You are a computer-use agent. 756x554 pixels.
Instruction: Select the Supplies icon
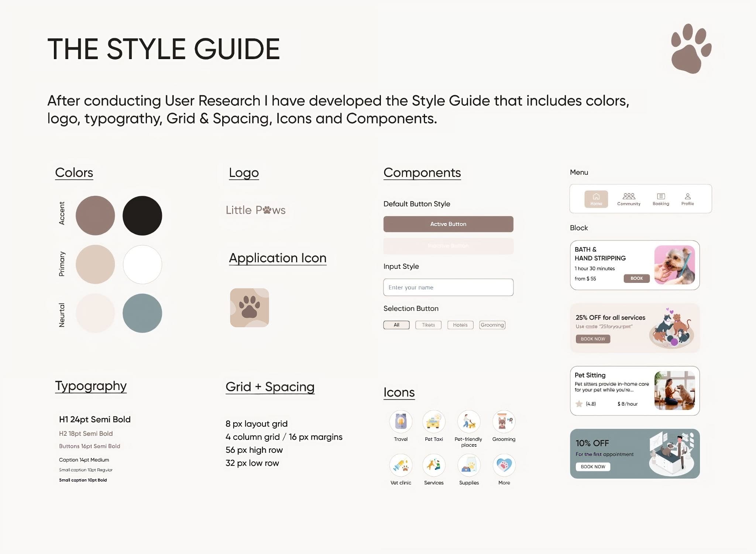point(469,466)
